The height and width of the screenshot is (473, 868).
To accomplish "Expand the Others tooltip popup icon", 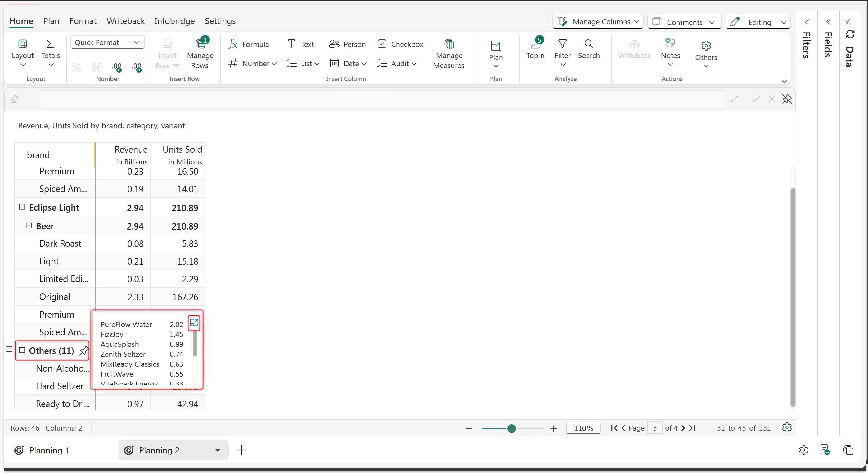I will pyautogui.click(x=194, y=323).
